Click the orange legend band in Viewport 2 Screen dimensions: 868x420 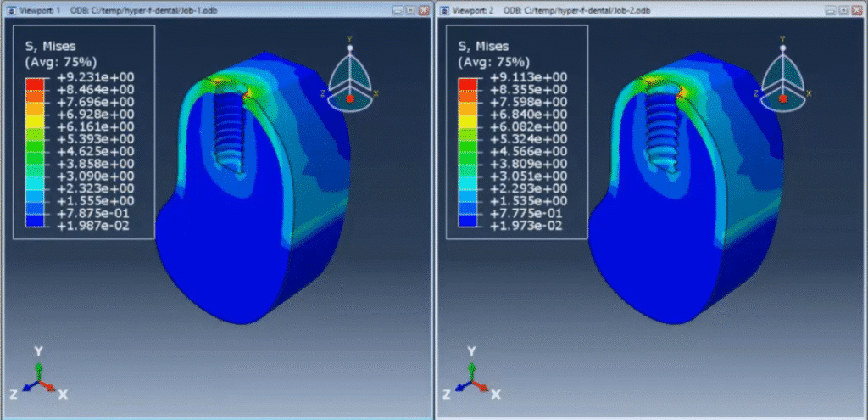click(x=466, y=97)
